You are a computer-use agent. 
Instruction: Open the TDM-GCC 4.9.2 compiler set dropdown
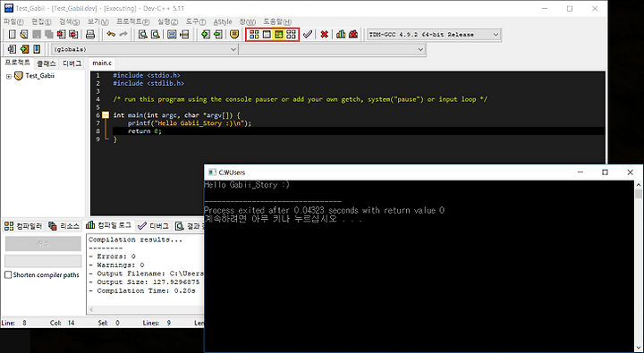point(496,35)
